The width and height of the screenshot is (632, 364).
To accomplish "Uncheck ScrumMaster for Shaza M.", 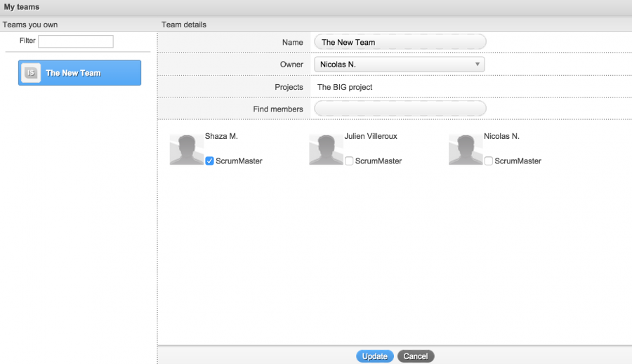I will [209, 161].
